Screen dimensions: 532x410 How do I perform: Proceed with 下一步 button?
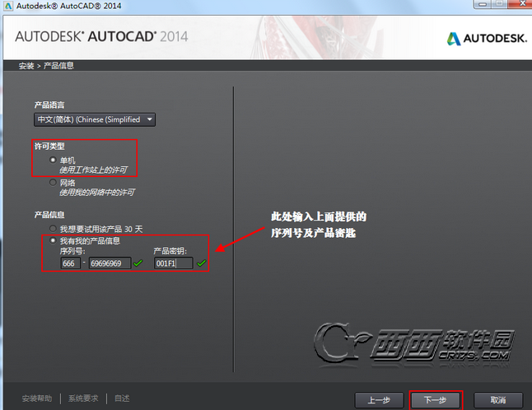(x=436, y=400)
